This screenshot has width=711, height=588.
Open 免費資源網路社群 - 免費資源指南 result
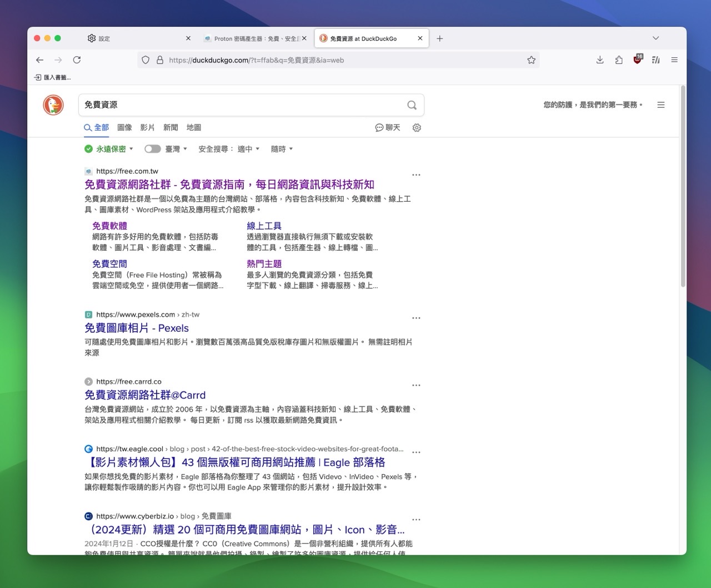pyautogui.click(x=229, y=185)
